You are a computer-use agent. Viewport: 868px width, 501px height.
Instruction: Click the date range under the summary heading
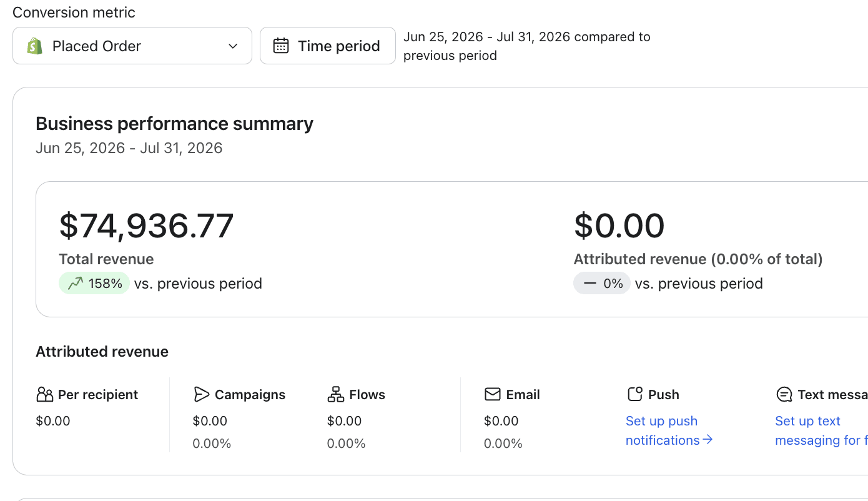[129, 148]
